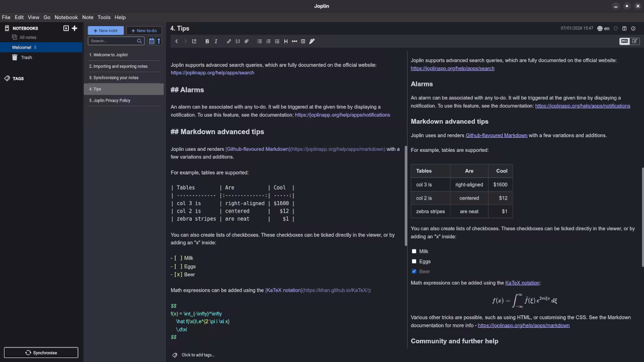Collapse all notebooks using the arrow icon
This screenshot has height=362, width=644.
coord(66,28)
